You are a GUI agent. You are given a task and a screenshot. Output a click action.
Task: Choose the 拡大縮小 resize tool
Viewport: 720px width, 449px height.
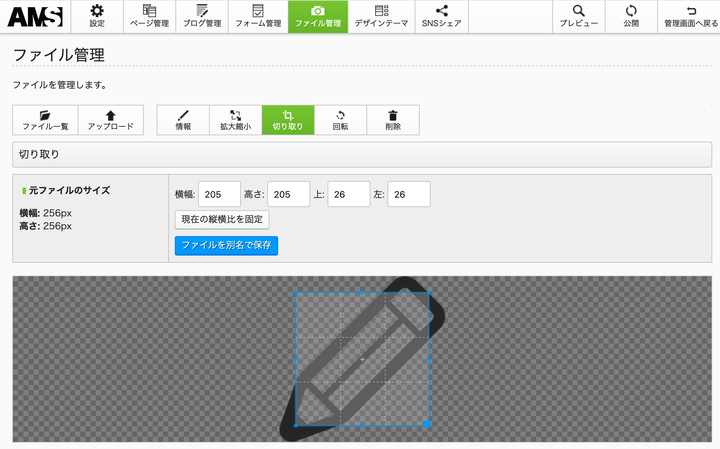pos(236,120)
